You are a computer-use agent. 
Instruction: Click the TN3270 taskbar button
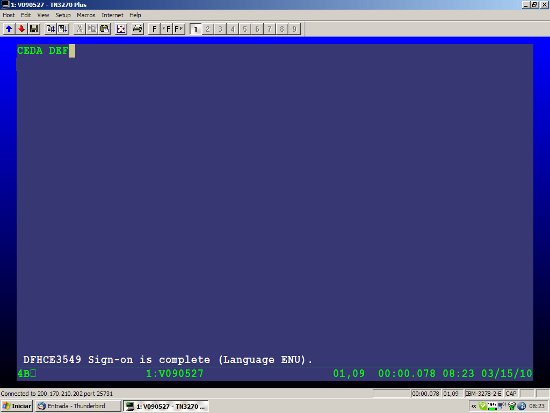pos(166,406)
